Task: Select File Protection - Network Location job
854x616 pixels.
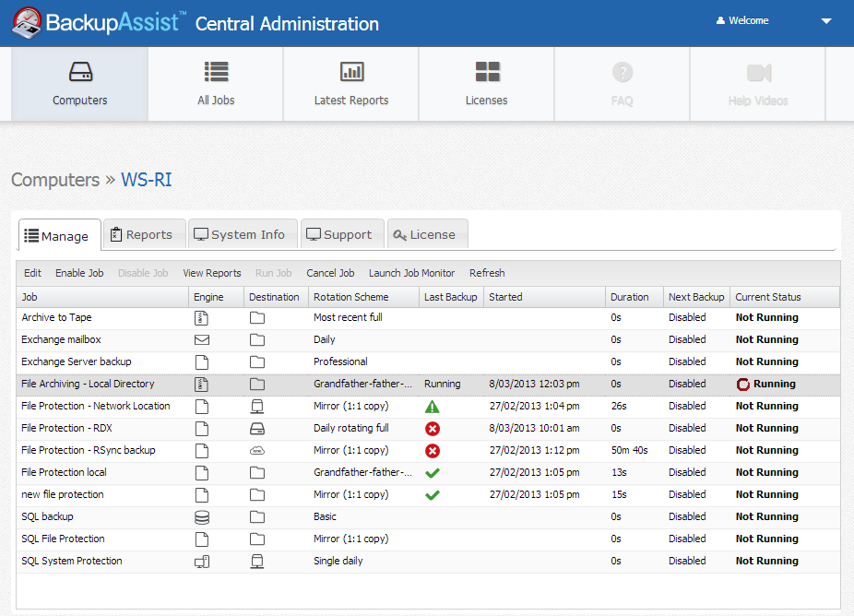Action: pos(428,407)
